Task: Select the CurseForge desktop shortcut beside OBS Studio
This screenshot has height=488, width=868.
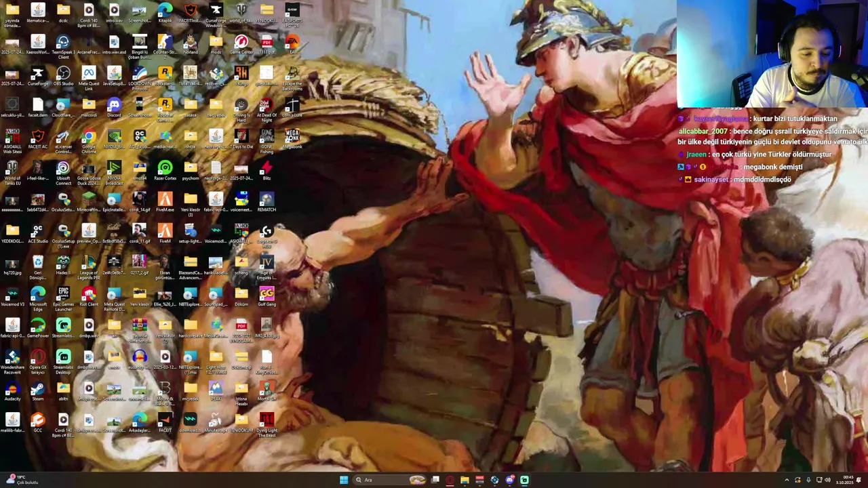Action: [x=38, y=76]
